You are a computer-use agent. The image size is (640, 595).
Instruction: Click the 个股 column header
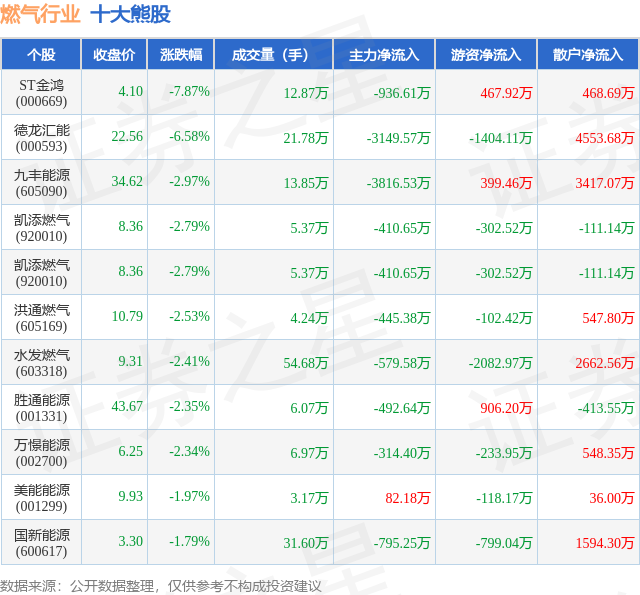coord(41,54)
